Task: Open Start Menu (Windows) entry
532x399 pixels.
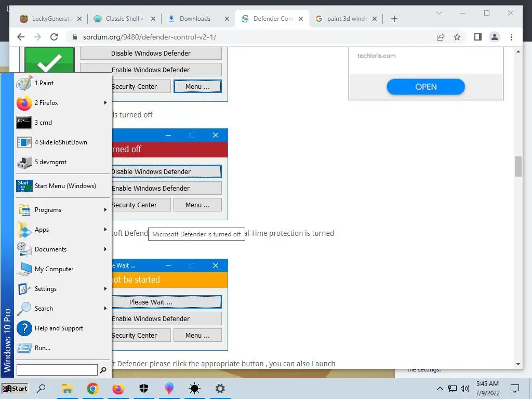Action: coord(63,186)
